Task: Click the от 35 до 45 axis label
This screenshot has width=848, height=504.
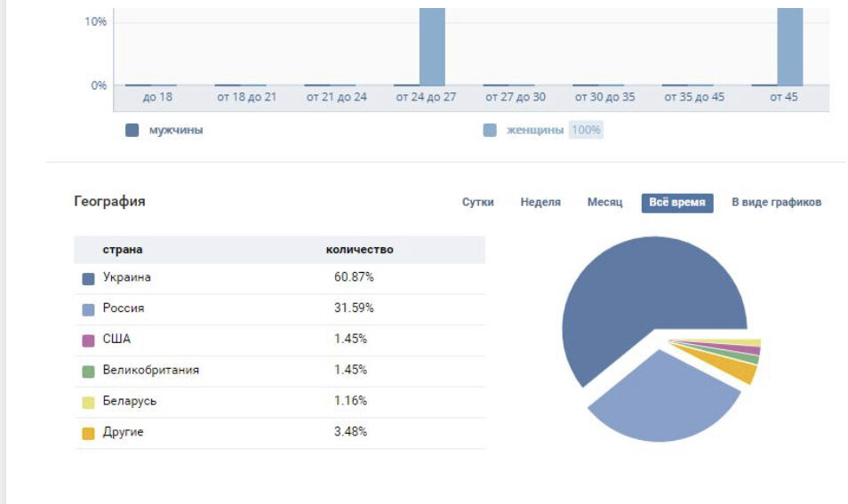Action: pyautogui.click(x=694, y=97)
